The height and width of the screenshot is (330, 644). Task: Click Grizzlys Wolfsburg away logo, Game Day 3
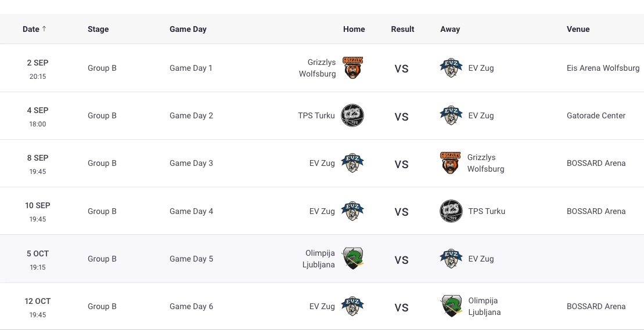tap(451, 163)
